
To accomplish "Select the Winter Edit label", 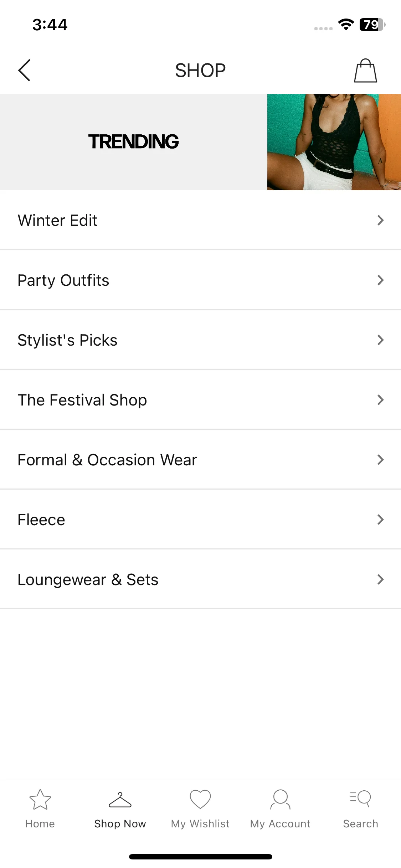I will (57, 220).
